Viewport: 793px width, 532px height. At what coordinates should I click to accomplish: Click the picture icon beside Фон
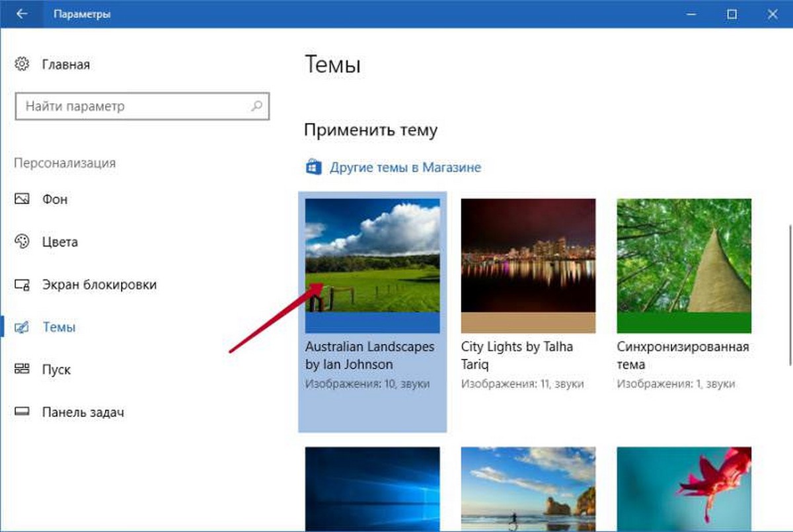pyautogui.click(x=22, y=199)
